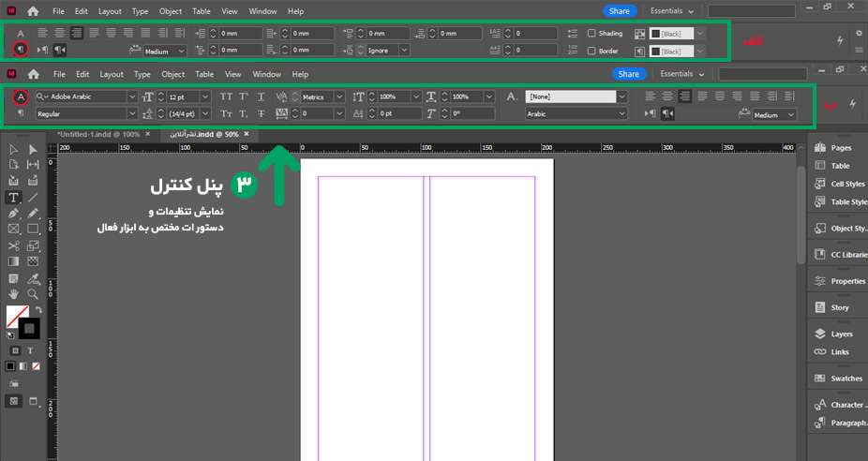
Task: Switch to the Untitled-1.indd document tab
Action: (98, 134)
